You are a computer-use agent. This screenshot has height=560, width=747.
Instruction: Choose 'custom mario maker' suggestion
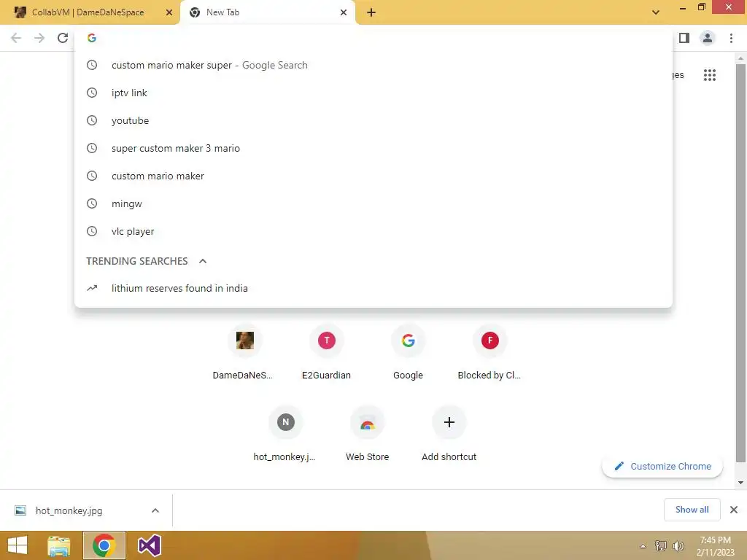tap(373, 176)
